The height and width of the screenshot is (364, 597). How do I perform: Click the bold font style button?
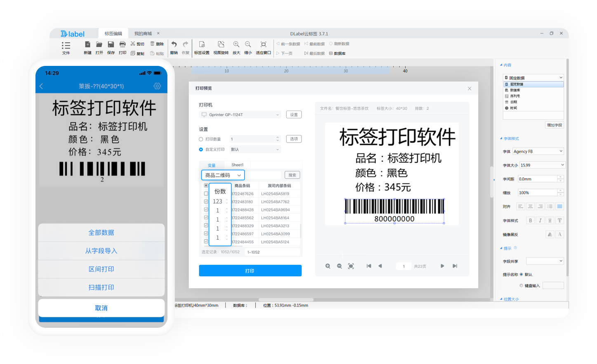[530, 220]
